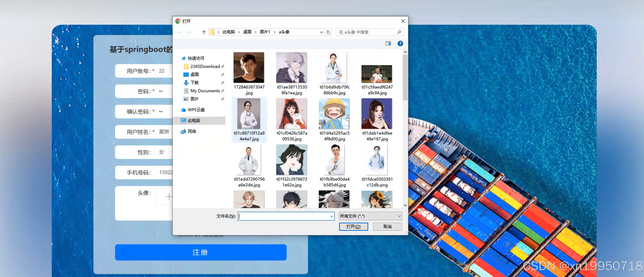Click the 密码 field on register form
The height and width of the screenshot is (277, 644).
pyautogui.click(x=144, y=91)
